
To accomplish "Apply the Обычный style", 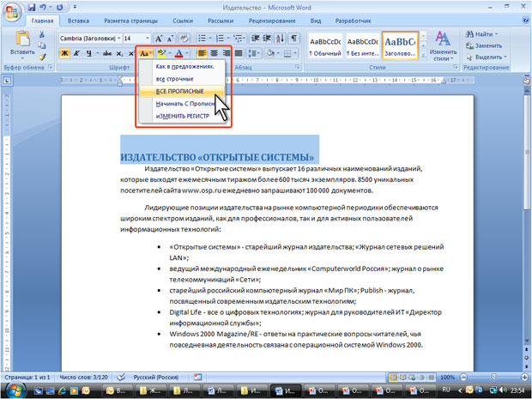I will click(x=325, y=45).
